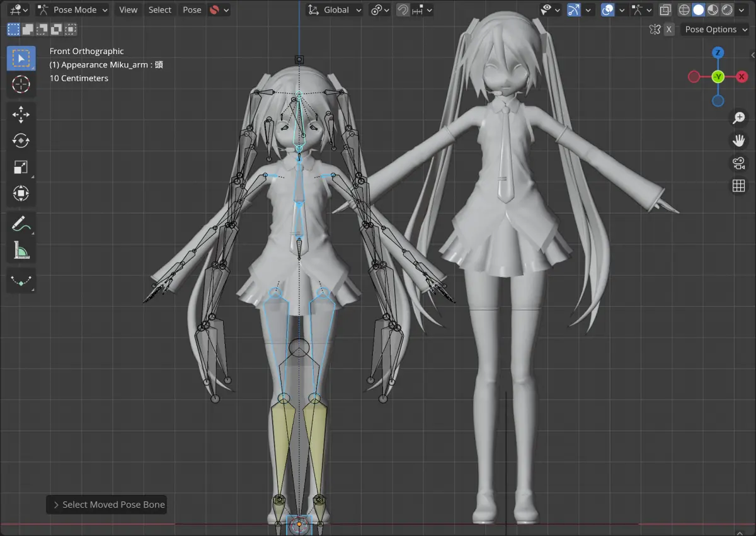
Task: Open the viewport shading options dropdown
Action: pyautogui.click(x=741, y=10)
